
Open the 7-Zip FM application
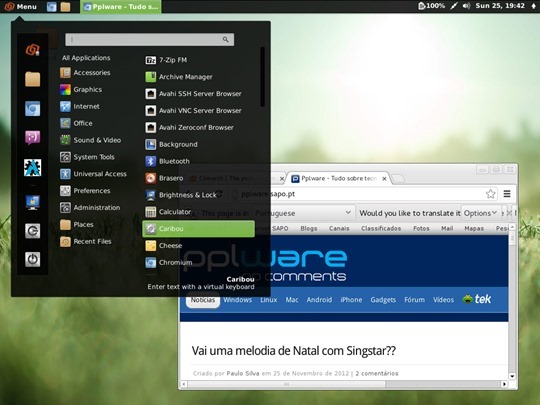[199, 60]
